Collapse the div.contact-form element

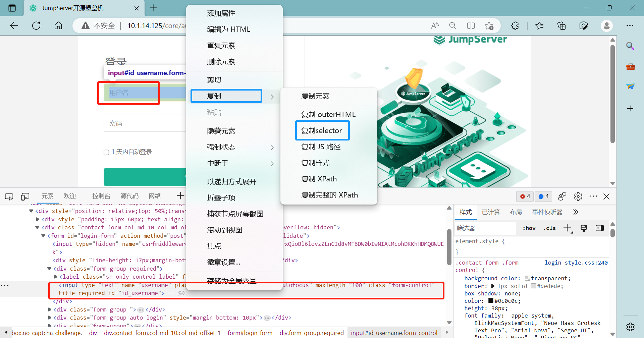point(37,227)
